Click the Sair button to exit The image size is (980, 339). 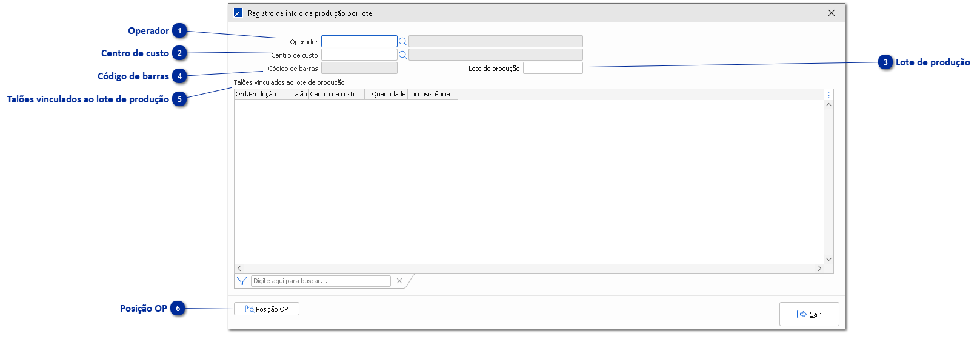809,314
